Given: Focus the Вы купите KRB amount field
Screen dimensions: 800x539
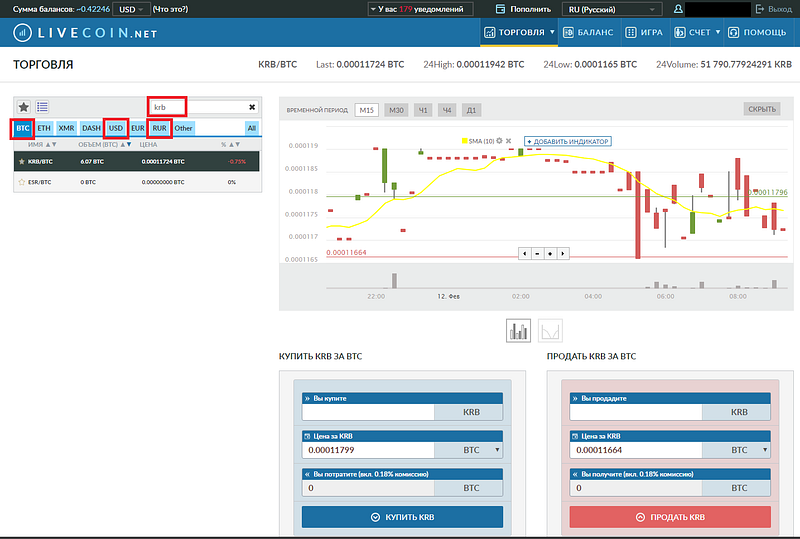Looking at the screenshot, I should 368,412.
